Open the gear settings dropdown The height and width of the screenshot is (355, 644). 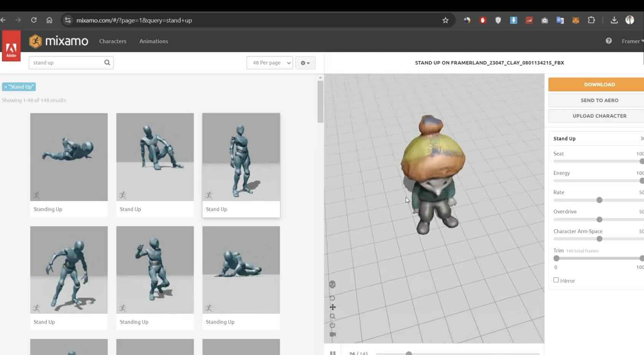[305, 63]
